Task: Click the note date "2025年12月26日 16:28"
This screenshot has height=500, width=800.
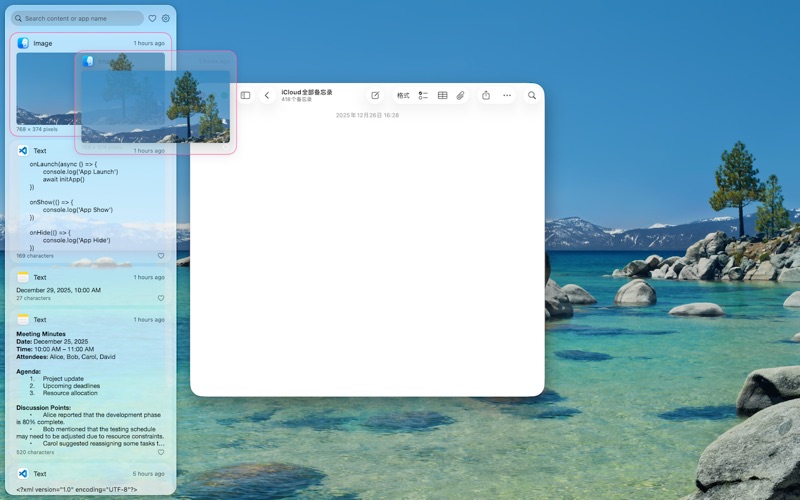Action: [367, 115]
